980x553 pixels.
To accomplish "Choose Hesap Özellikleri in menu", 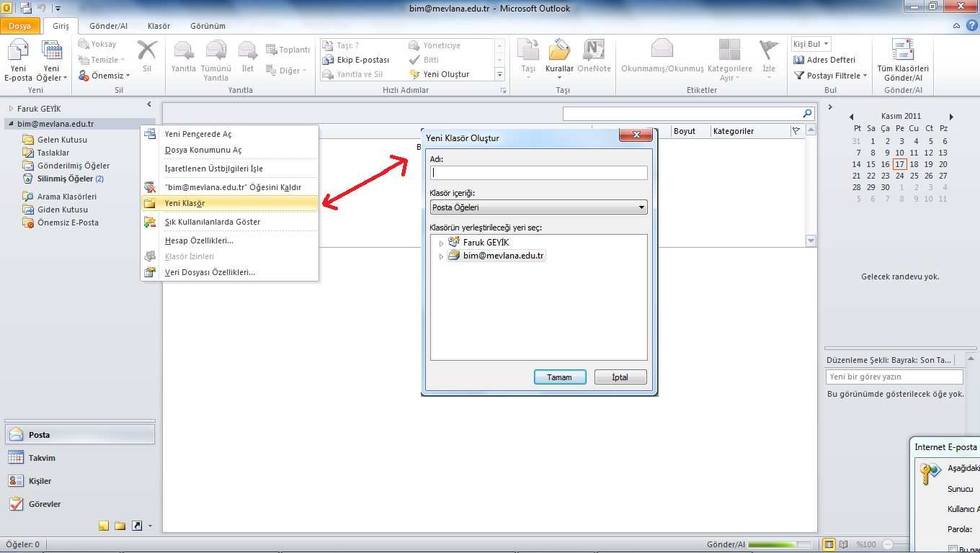I will pyautogui.click(x=229, y=240).
